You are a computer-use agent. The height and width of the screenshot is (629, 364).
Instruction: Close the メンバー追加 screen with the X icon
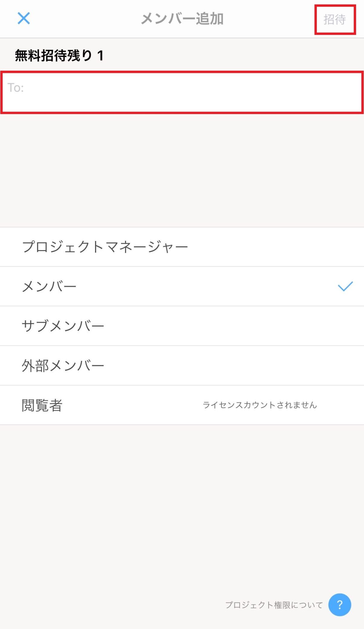click(x=24, y=18)
